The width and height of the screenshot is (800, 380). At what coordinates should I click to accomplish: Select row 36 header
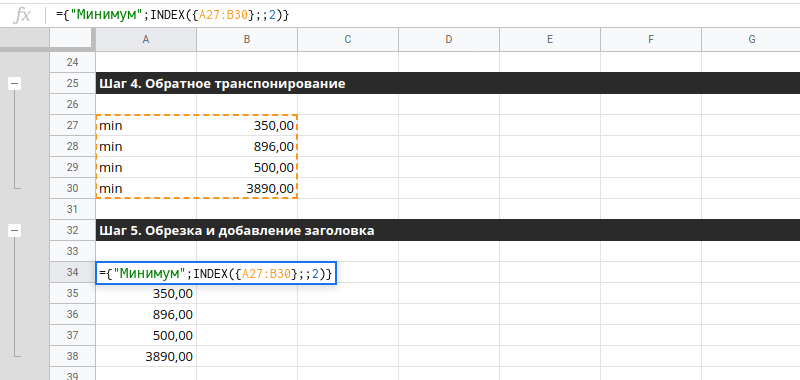pyautogui.click(x=72, y=314)
